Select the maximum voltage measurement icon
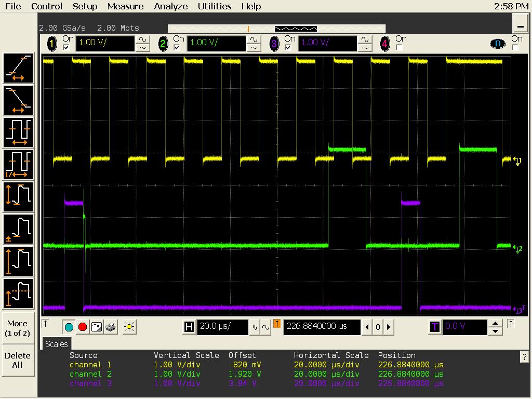 pyautogui.click(x=18, y=261)
